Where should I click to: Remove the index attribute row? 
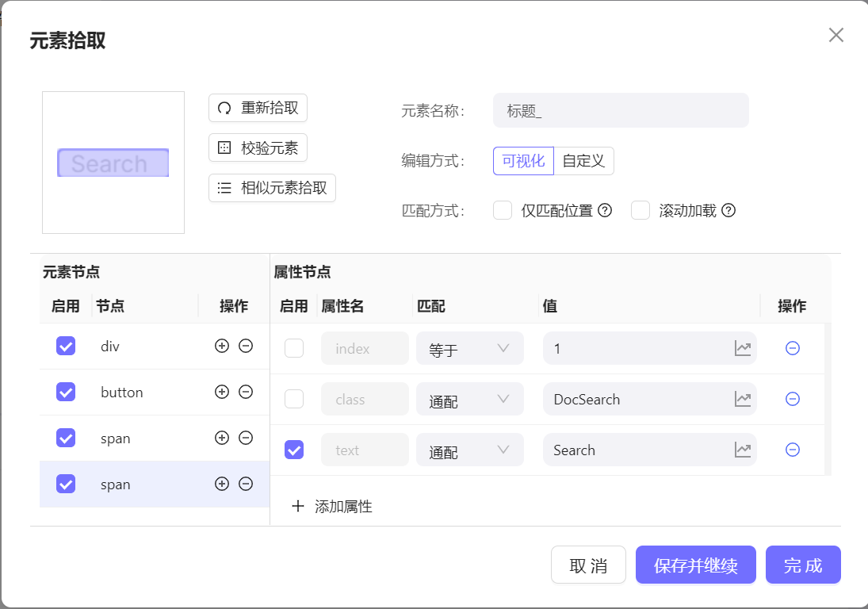792,348
